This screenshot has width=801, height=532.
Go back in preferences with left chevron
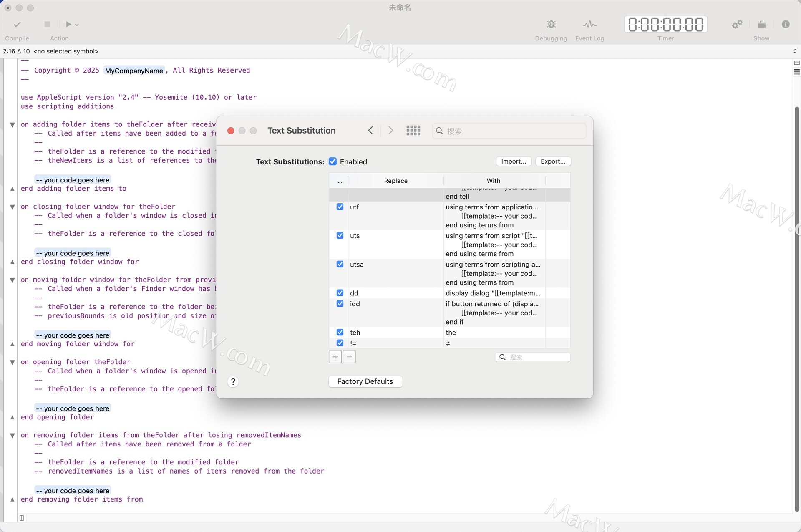click(370, 131)
